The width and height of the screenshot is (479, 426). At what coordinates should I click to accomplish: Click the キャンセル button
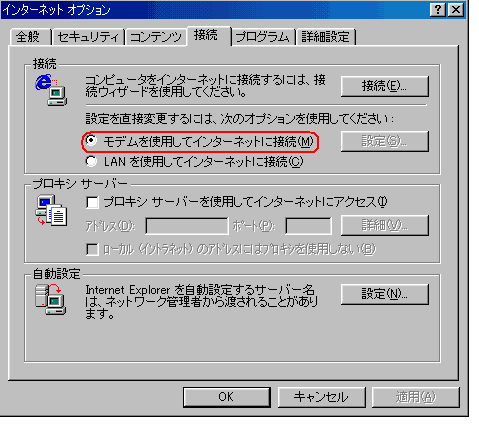321,397
